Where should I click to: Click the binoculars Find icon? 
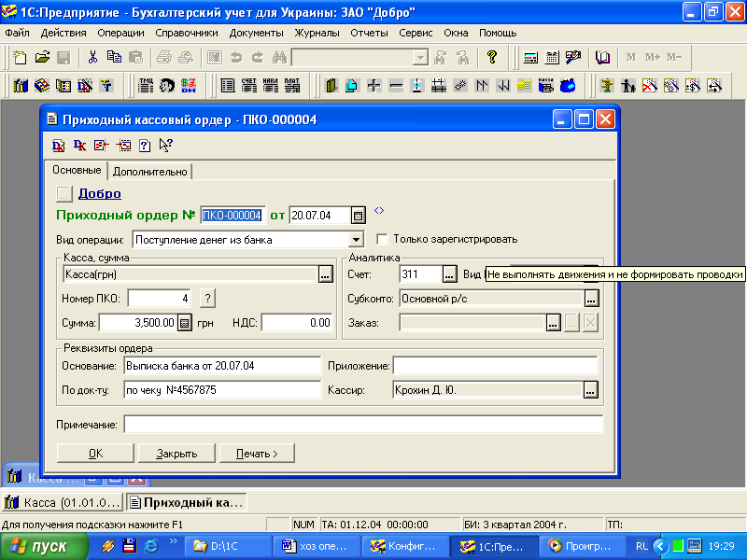(279, 58)
